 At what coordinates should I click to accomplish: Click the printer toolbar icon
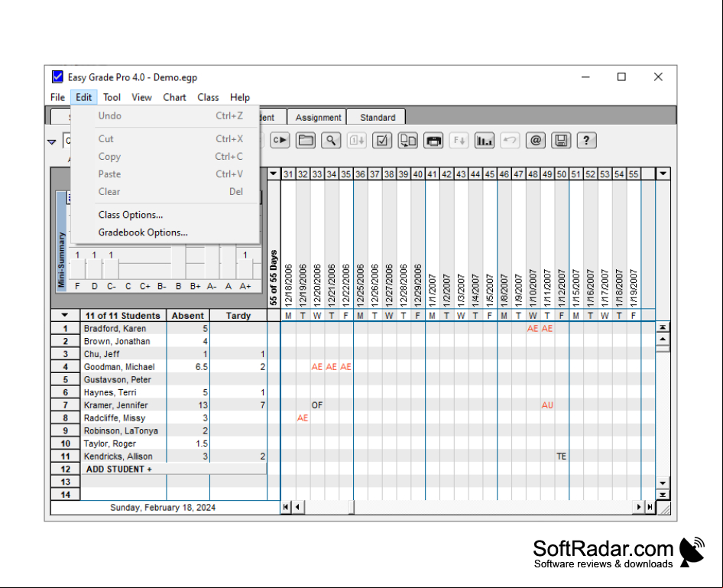[x=433, y=140]
